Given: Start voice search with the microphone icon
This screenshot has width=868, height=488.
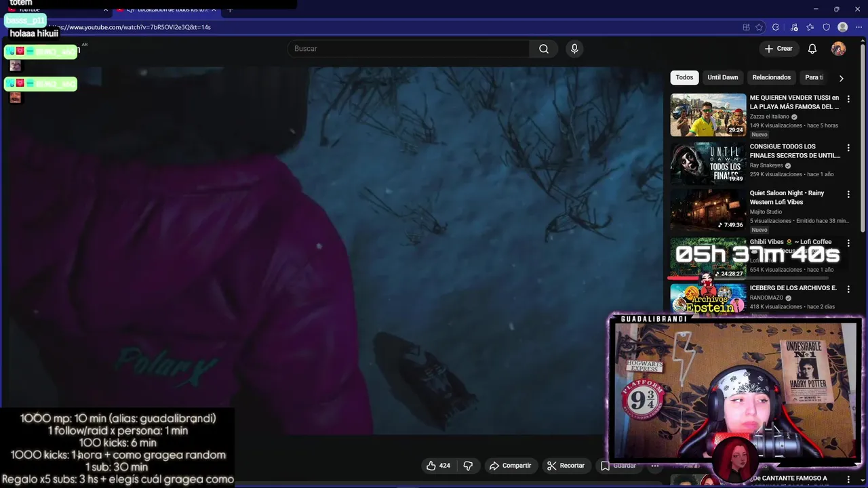Looking at the screenshot, I should [x=574, y=49].
